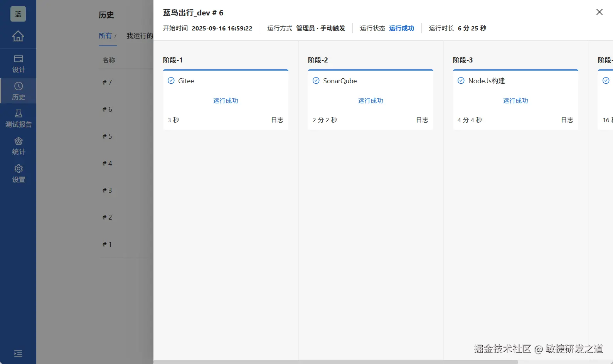The width and height of the screenshot is (613, 364).
Task: Switch to the 所有 tab
Action: pyautogui.click(x=108, y=36)
